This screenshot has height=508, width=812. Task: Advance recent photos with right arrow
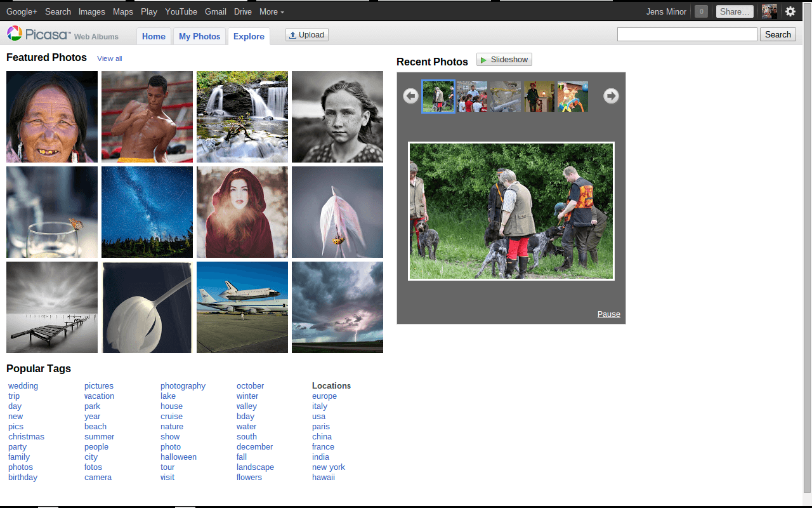(x=611, y=96)
